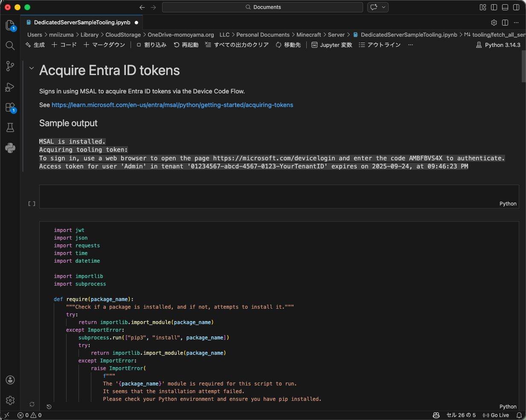The height and width of the screenshot is (420, 526).
Task: Open Source Control view
Action: [10, 66]
